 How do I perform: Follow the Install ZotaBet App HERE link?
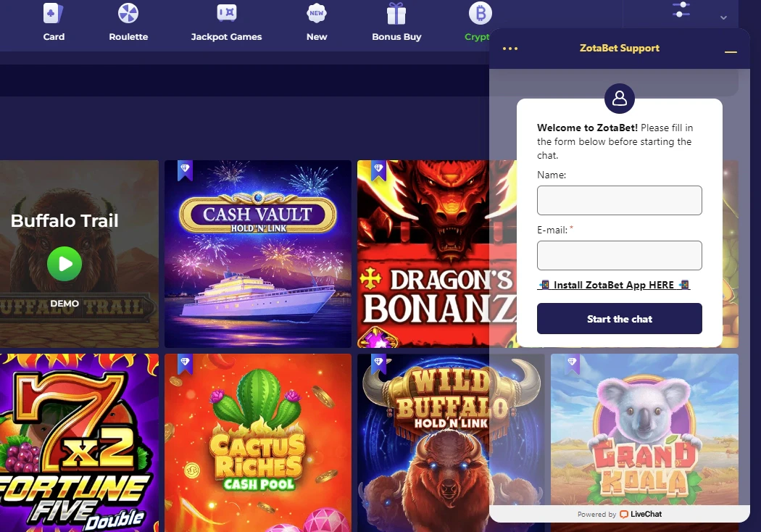[614, 285]
